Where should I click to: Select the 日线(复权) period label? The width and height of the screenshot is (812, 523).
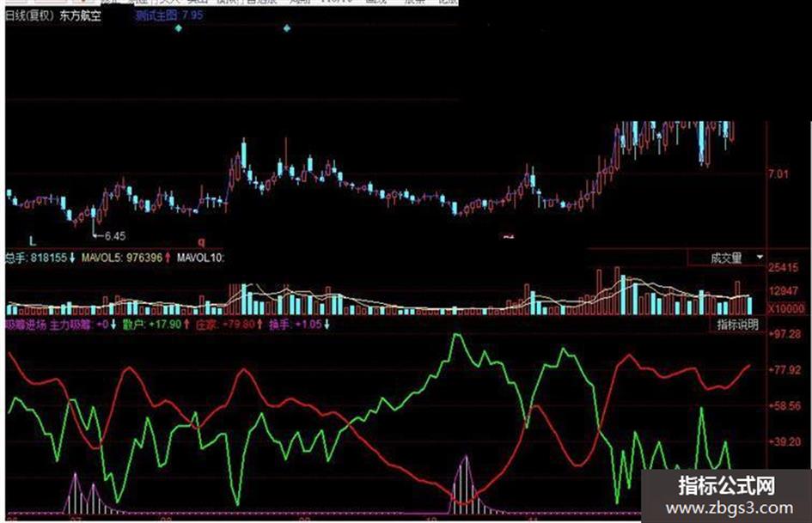30,15
